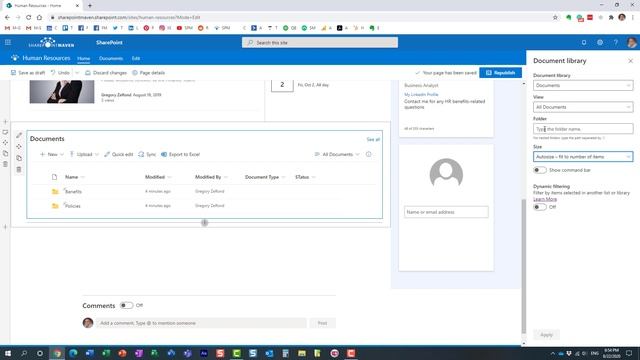Open the app launcher waffle icon
The image size is (640, 360).
[x=8, y=42]
